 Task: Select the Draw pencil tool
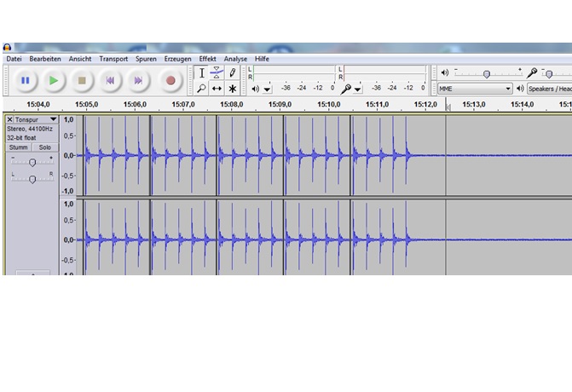coord(232,73)
